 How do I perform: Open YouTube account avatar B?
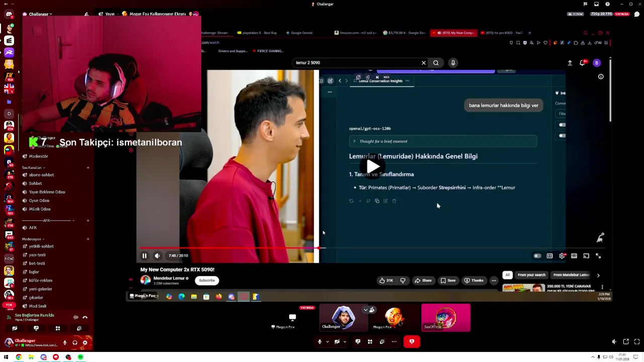(x=597, y=63)
